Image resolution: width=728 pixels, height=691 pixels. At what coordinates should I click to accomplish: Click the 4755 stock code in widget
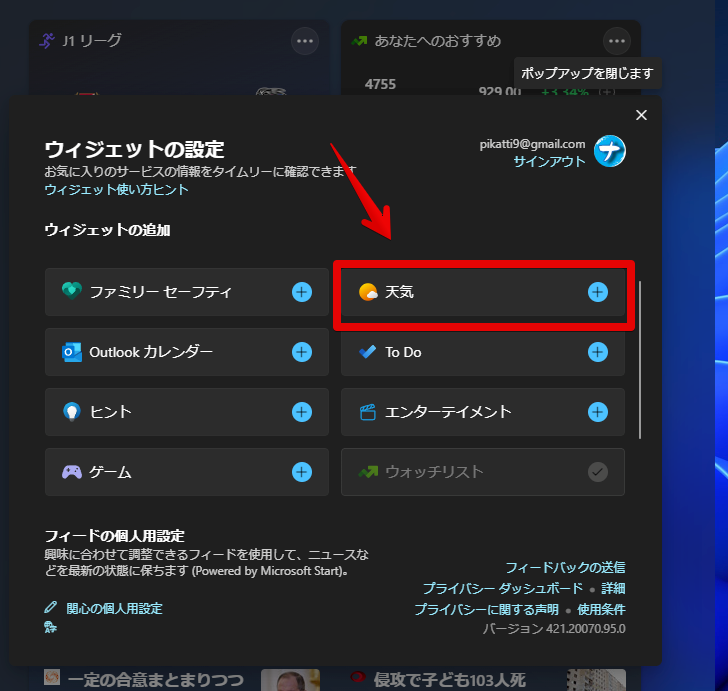pos(380,85)
